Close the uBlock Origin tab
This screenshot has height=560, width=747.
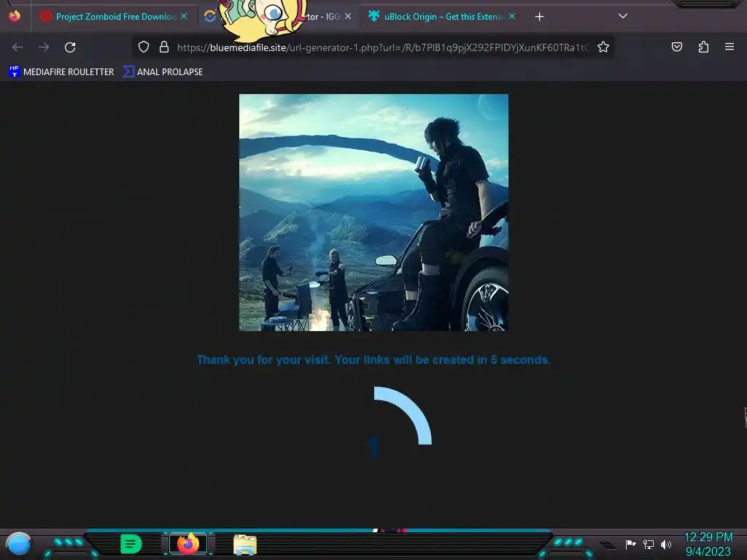coord(512,17)
